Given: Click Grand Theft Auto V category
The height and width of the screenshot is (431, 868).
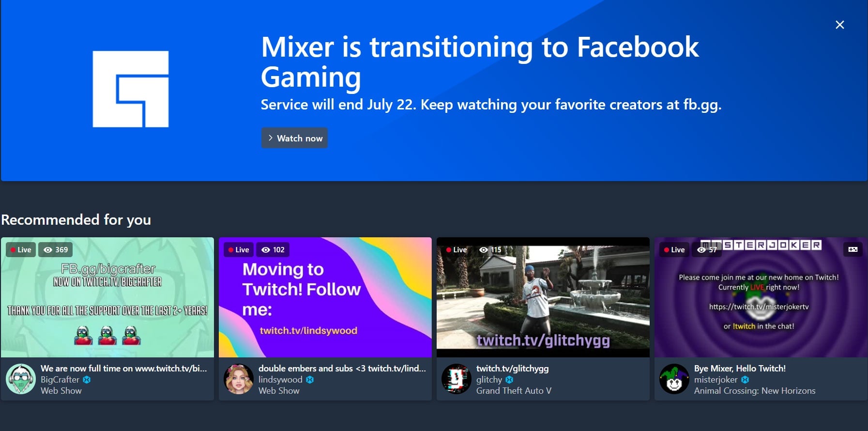Looking at the screenshot, I should click(514, 391).
